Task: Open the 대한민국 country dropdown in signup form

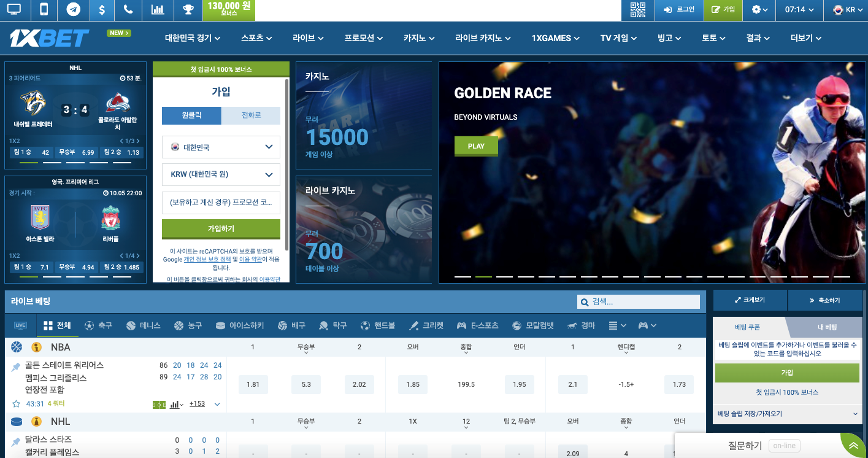Action: (221, 147)
